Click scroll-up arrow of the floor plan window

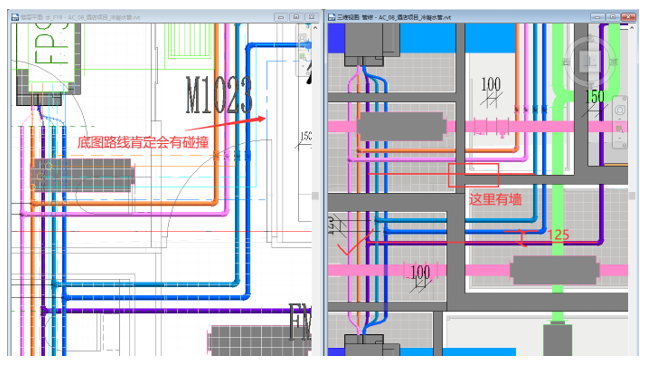[x=315, y=27]
